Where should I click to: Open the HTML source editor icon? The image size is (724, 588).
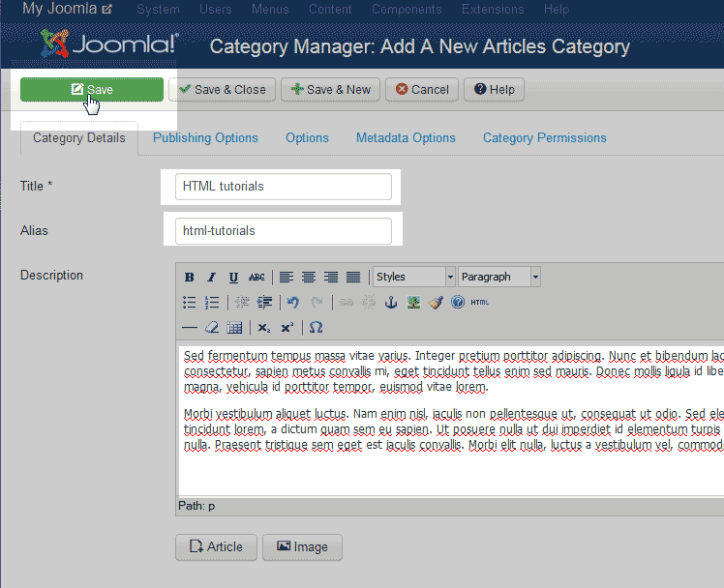pyautogui.click(x=480, y=303)
